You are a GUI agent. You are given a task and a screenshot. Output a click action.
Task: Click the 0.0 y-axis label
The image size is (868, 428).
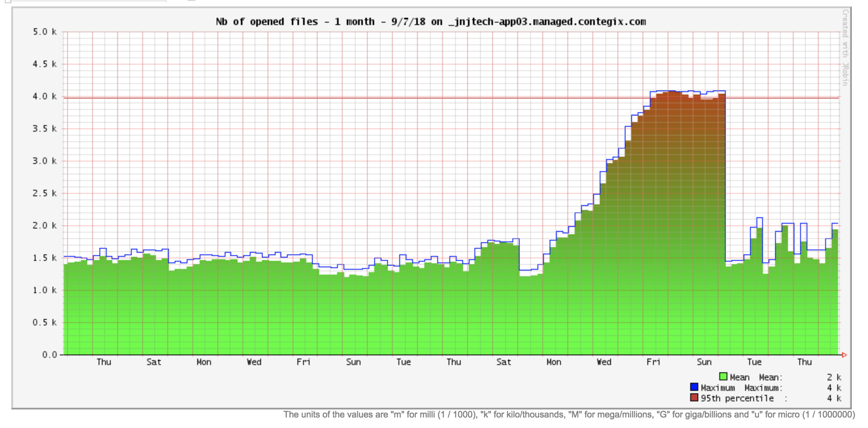click(49, 355)
